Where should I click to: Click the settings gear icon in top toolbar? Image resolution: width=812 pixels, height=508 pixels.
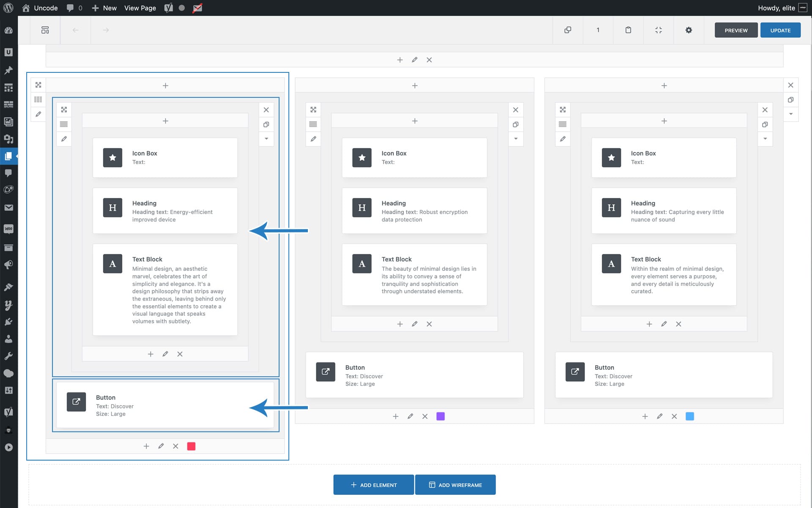(689, 30)
